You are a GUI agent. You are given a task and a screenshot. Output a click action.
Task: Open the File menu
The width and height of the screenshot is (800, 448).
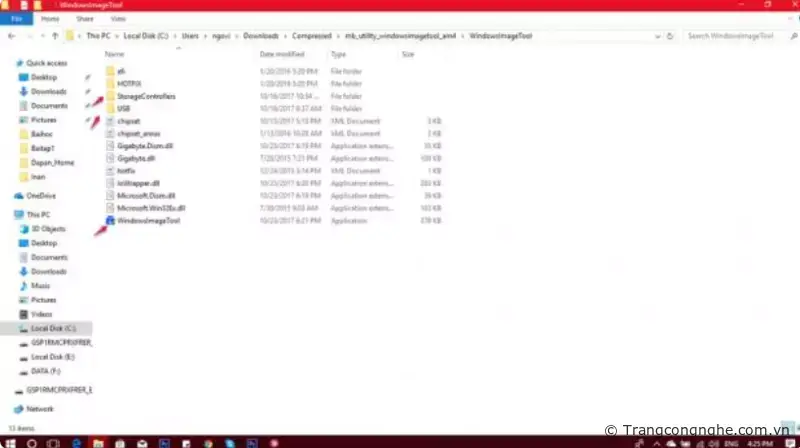(16, 18)
